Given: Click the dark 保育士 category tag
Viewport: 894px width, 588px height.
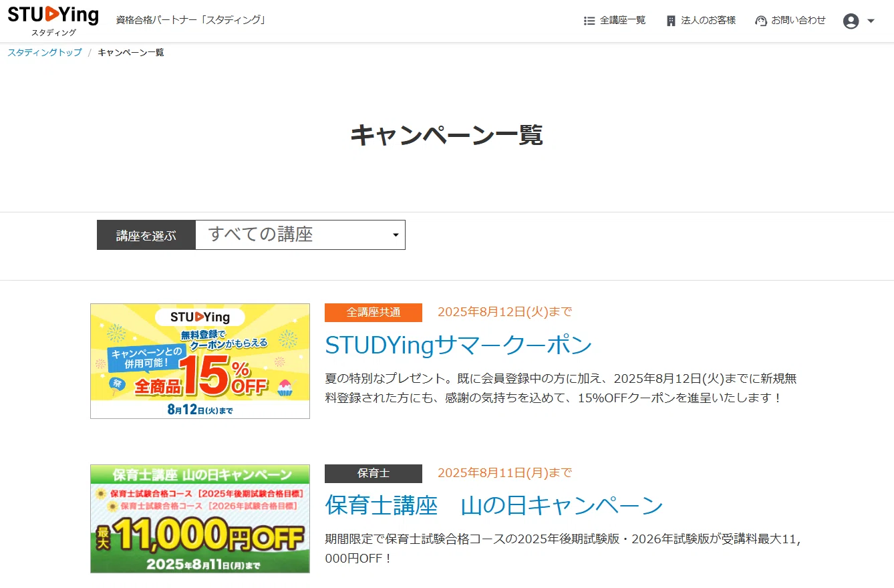Looking at the screenshot, I should 374,473.
